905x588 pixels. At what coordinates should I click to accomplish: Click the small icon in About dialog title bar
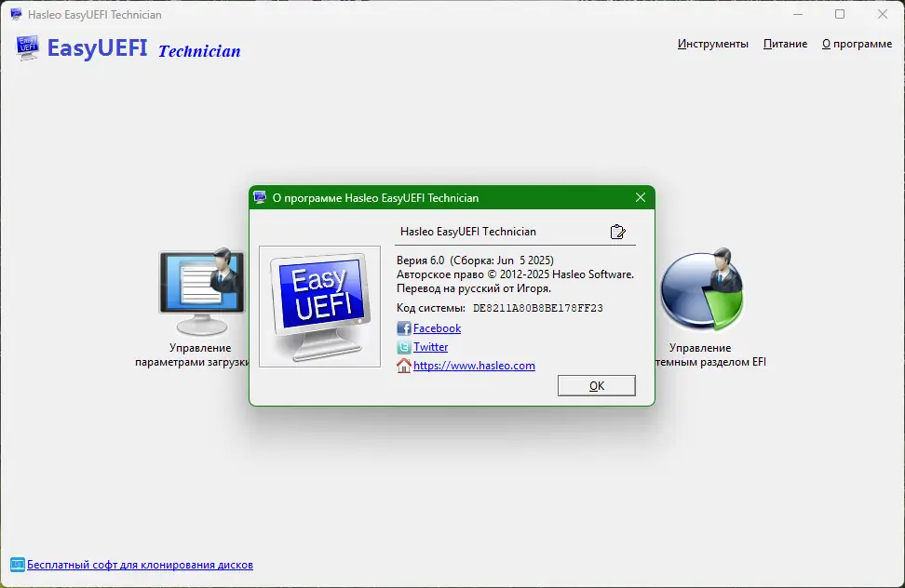[x=260, y=197]
